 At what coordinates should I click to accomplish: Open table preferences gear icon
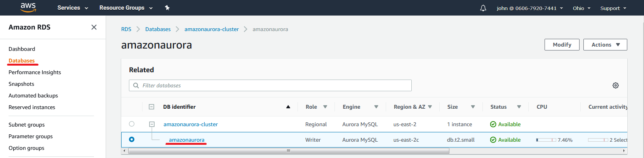(616, 85)
